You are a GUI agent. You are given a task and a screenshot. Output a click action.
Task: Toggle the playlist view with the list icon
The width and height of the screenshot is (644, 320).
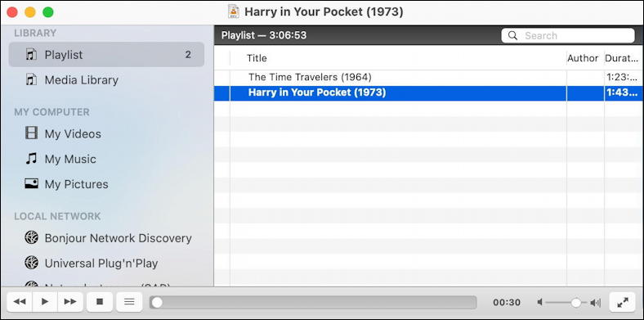129,302
